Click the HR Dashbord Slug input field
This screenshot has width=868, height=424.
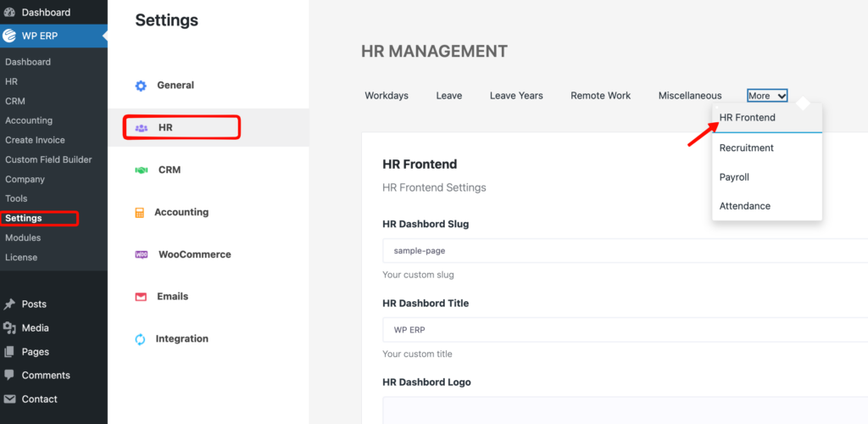pyautogui.click(x=625, y=251)
